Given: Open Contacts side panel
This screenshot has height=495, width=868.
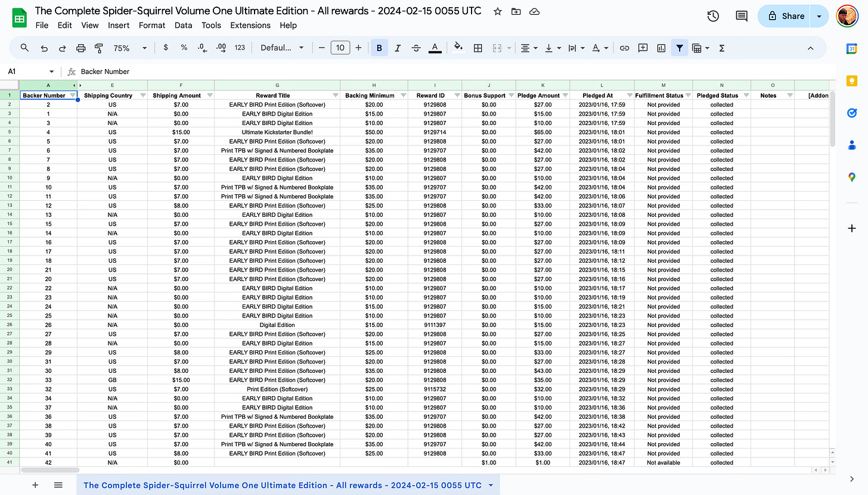Looking at the screenshot, I should (x=852, y=145).
